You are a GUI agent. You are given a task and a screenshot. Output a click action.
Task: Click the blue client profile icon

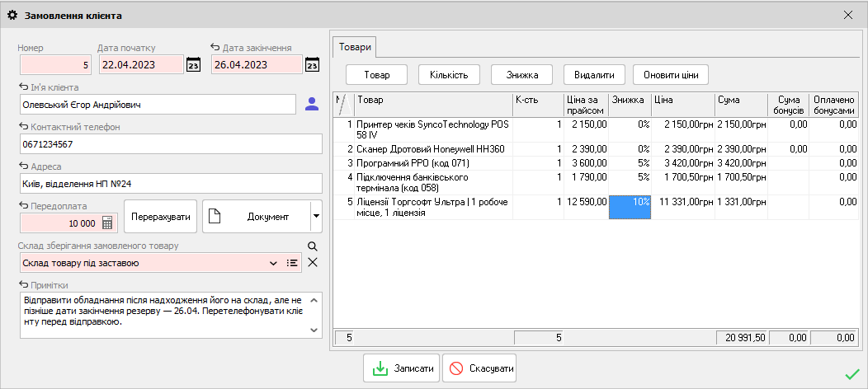pos(312,104)
